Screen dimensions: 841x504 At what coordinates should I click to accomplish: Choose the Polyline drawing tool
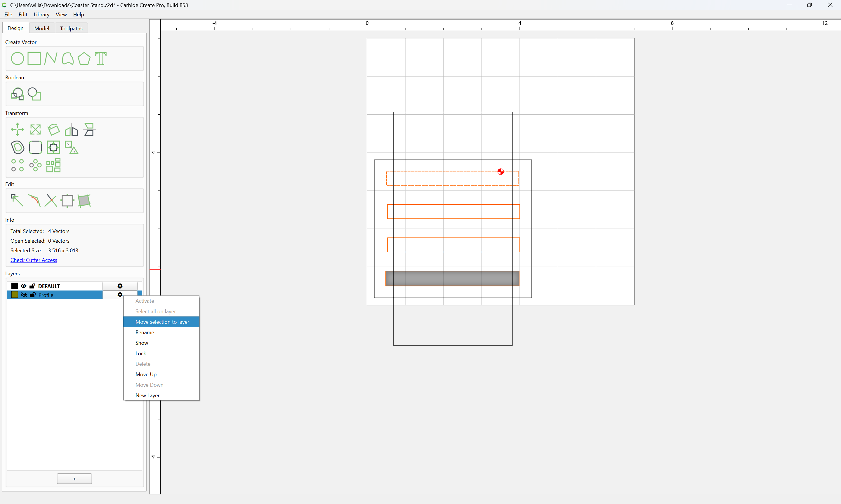click(x=51, y=58)
